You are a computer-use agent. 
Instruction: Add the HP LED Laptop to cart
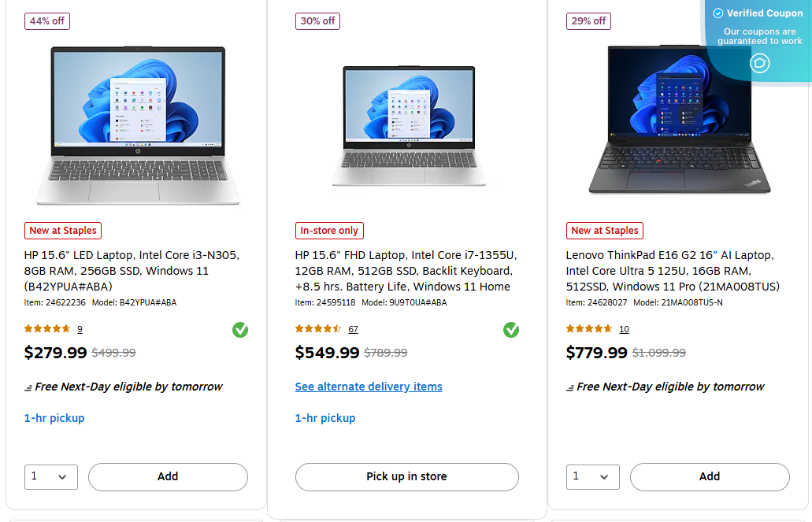(x=168, y=476)
